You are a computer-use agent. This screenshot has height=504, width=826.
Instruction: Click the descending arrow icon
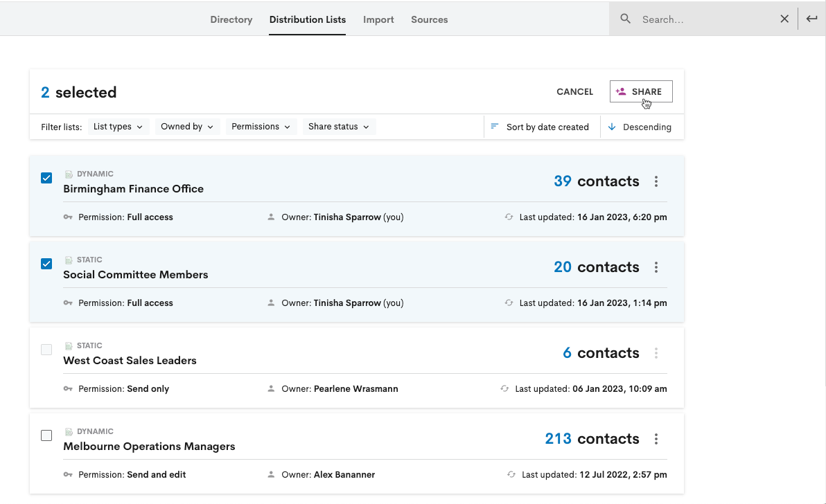click(612, 127)
